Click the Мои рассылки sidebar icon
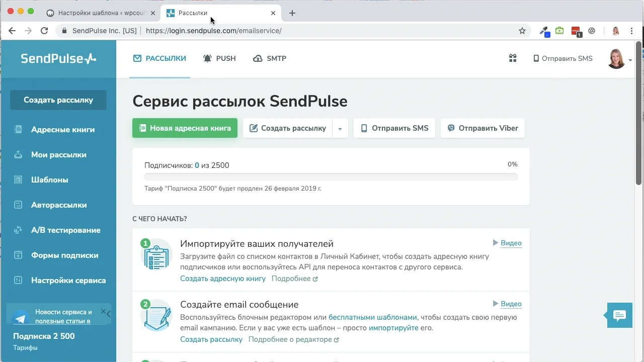Viewport: 644px width, 362px height. point(18,154)
